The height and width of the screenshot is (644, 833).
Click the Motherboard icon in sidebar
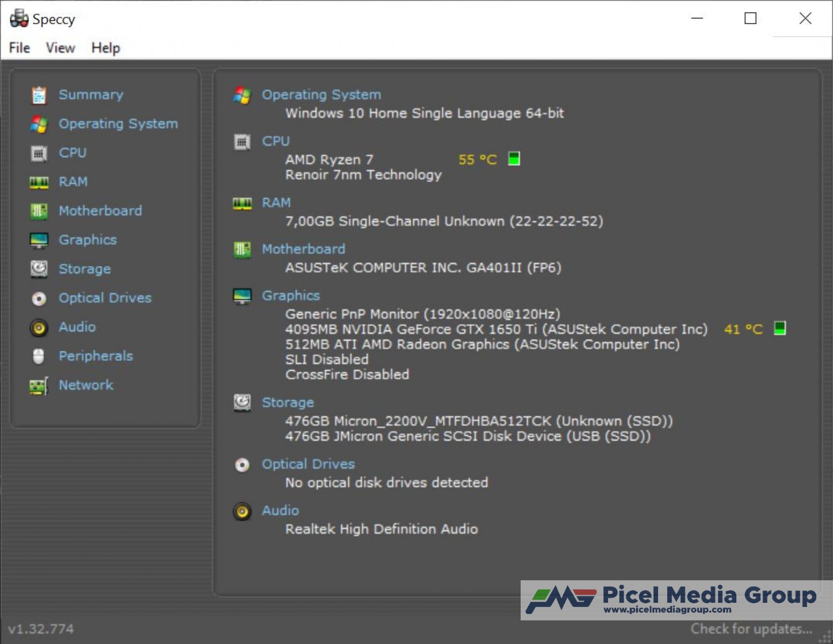[x=39, y=211]
